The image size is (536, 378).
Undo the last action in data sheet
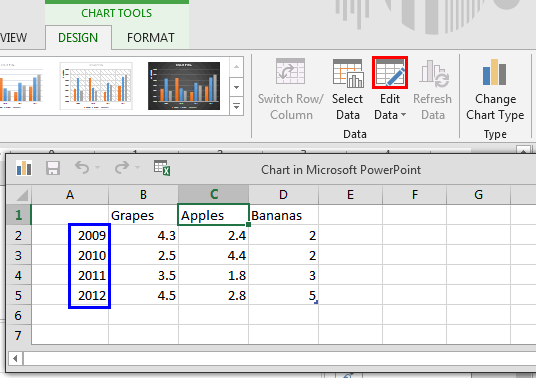pos(82,167)
